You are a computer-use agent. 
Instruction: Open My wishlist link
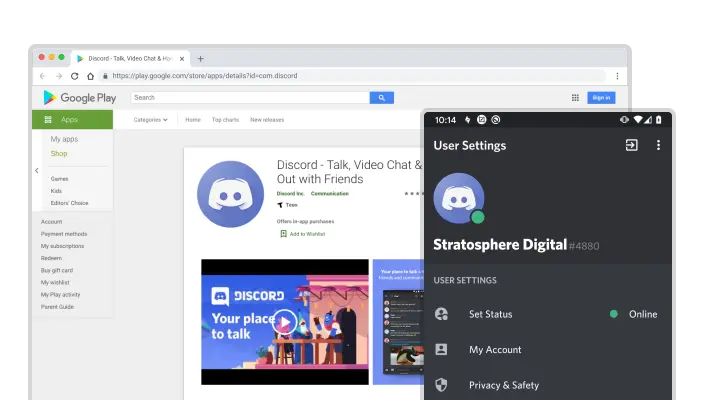55,282
